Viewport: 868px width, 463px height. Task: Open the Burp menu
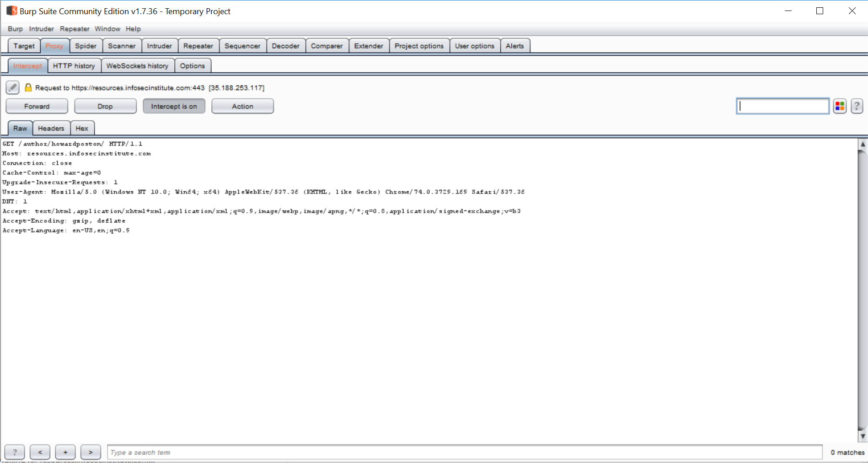15,29
